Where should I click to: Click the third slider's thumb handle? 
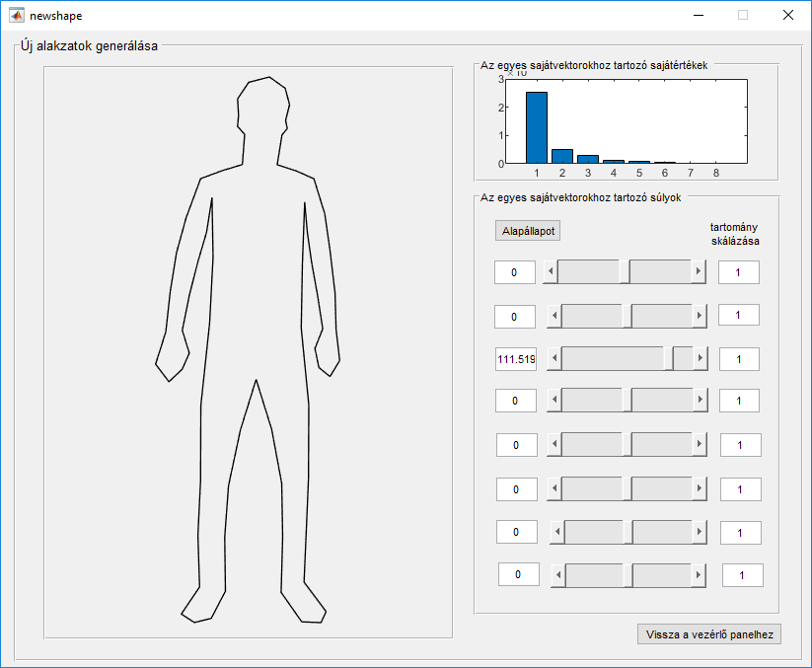coord(670,359)
